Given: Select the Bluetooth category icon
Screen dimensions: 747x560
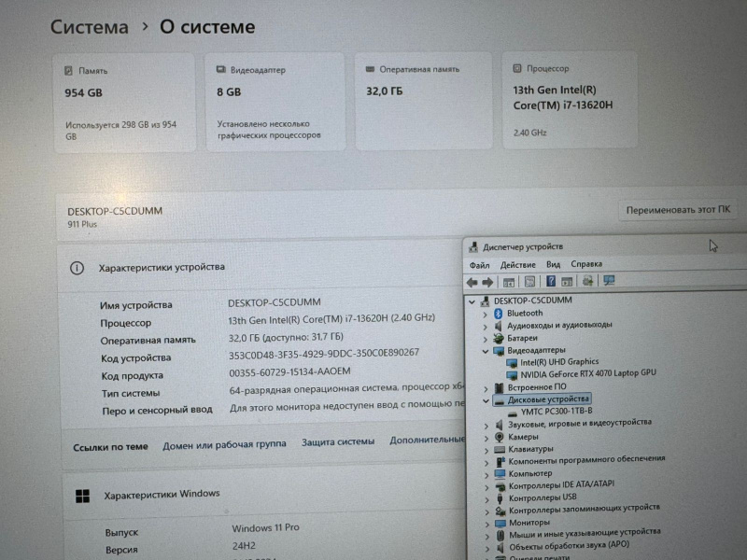Looking at the screenshot, I should 499,313.
